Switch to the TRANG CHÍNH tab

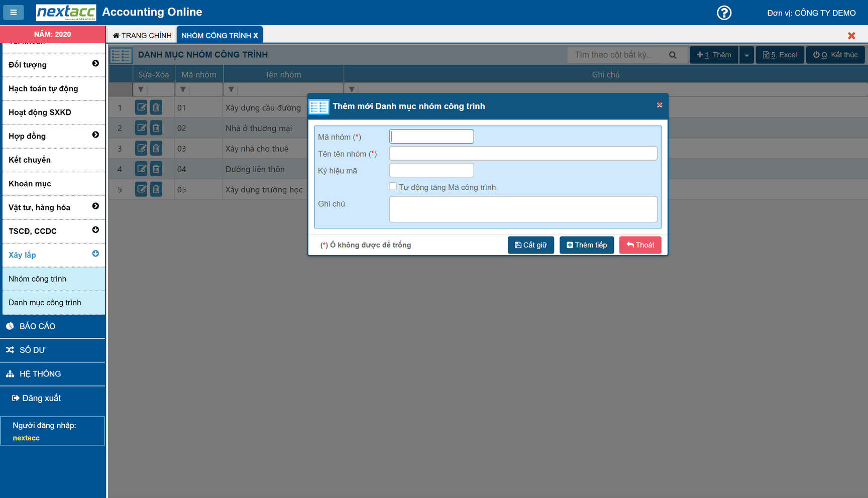click(x=142, y=35)
